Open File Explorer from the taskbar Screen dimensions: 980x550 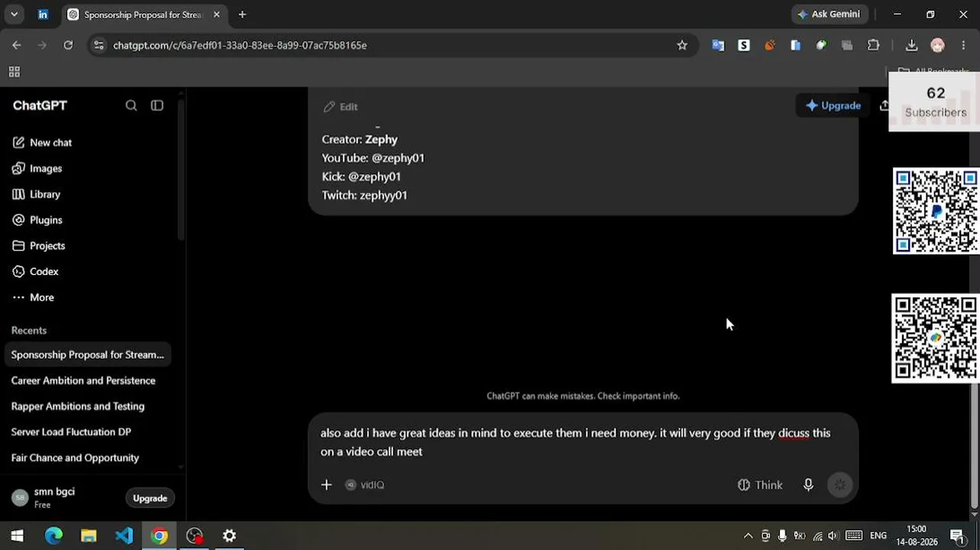tap(89, 535)
